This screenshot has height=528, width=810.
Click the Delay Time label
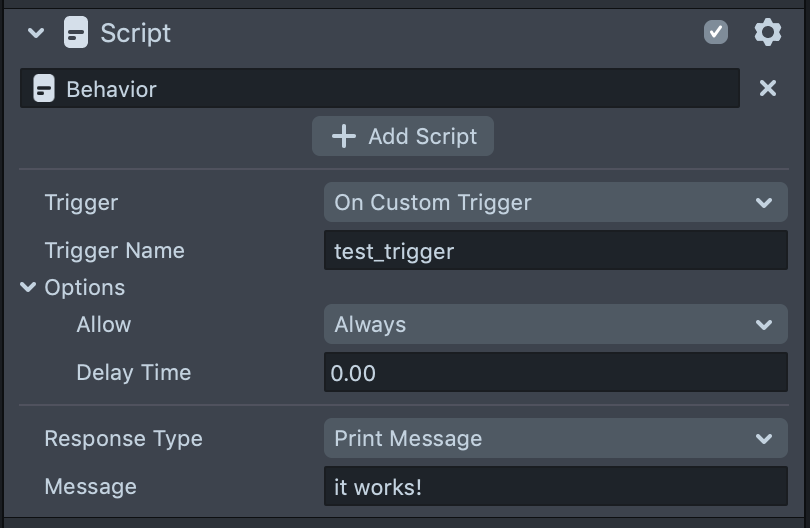coord(133,373)
